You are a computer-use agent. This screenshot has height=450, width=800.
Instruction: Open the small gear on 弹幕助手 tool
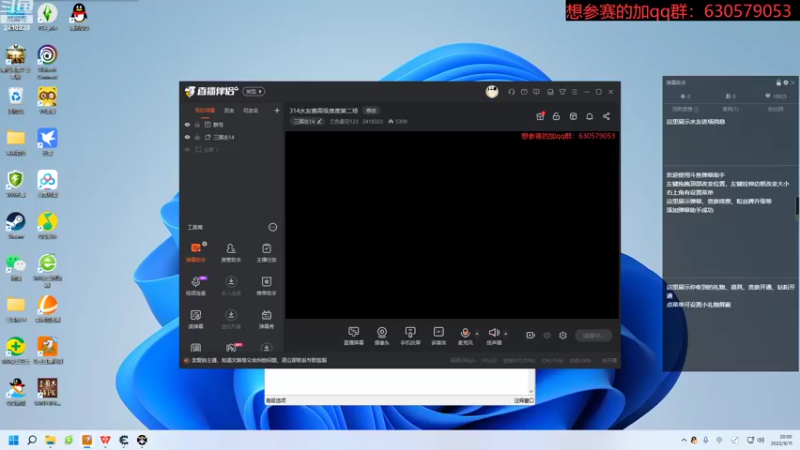(x=205, y=244)
